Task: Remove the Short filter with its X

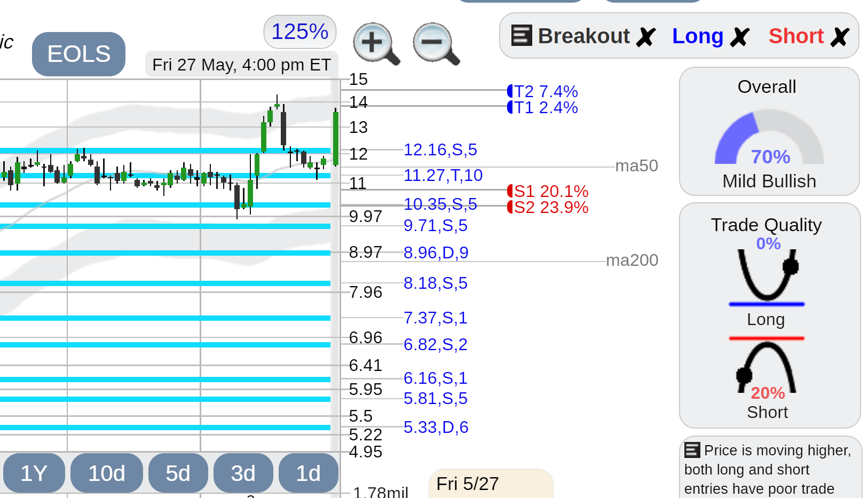Action: point(840,37)
